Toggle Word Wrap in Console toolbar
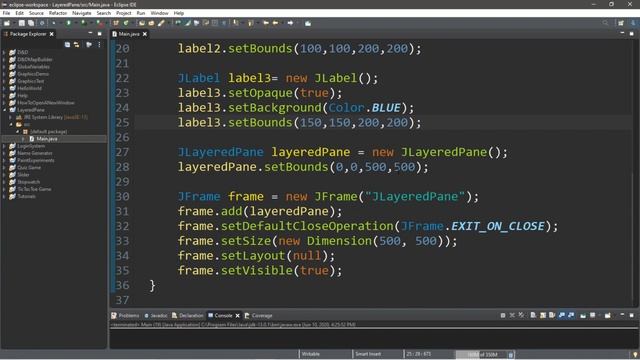Image resolution: width=640 pixels, height=360 pixels. [552, 315]
